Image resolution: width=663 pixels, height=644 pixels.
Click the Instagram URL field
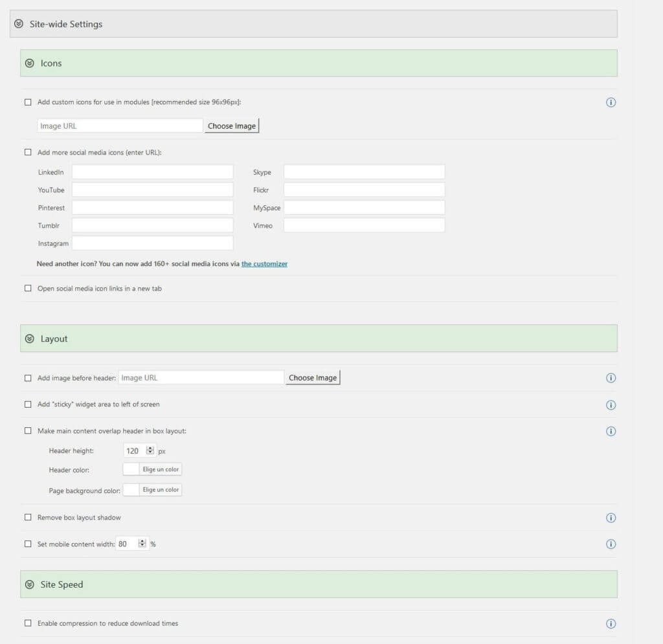[153, 243]
